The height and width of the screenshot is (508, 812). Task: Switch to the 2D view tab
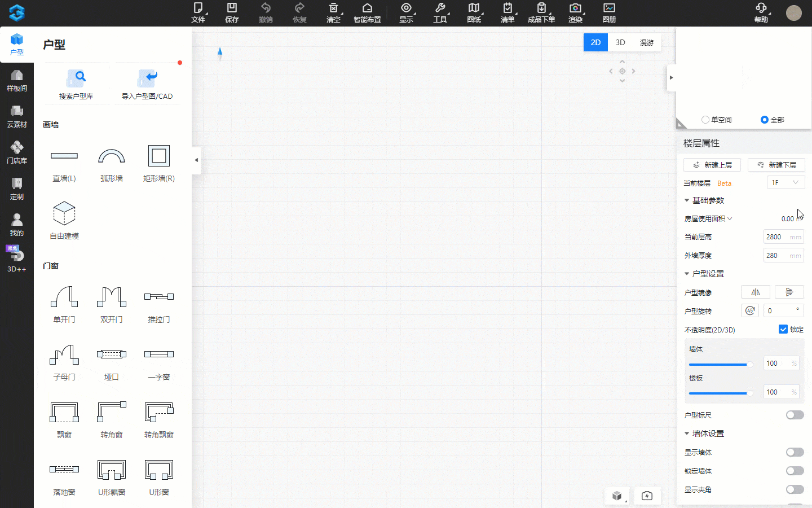pos(596,42)
